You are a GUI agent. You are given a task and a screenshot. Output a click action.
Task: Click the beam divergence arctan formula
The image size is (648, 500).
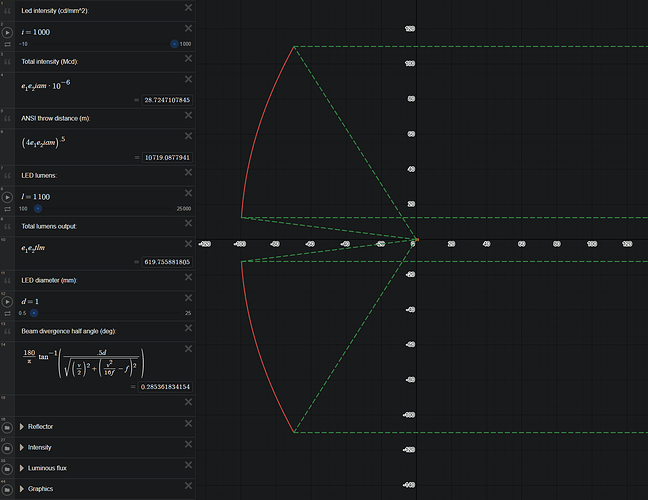coord(84,363)
